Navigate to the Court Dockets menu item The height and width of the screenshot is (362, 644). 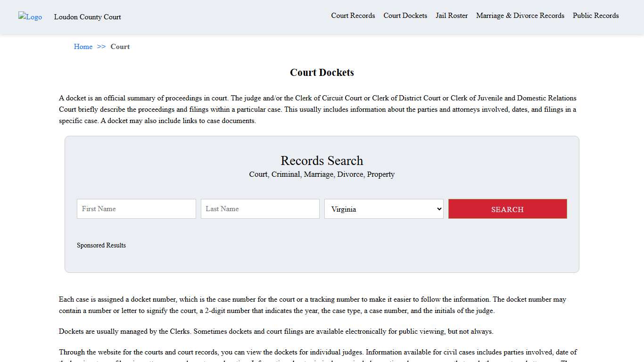point(405,16)
